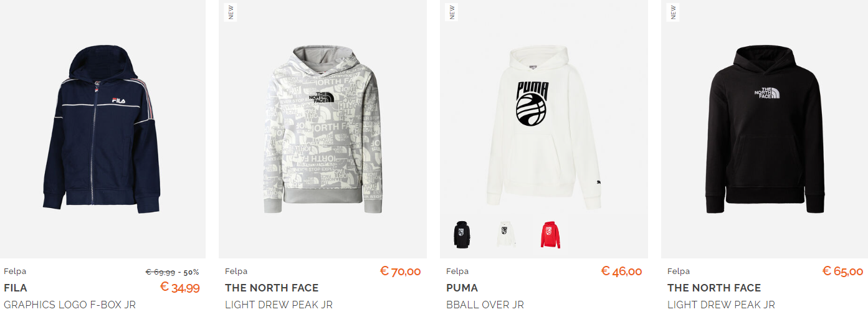Select the white Puma hoodie color thumbnail

coord(507,235)
